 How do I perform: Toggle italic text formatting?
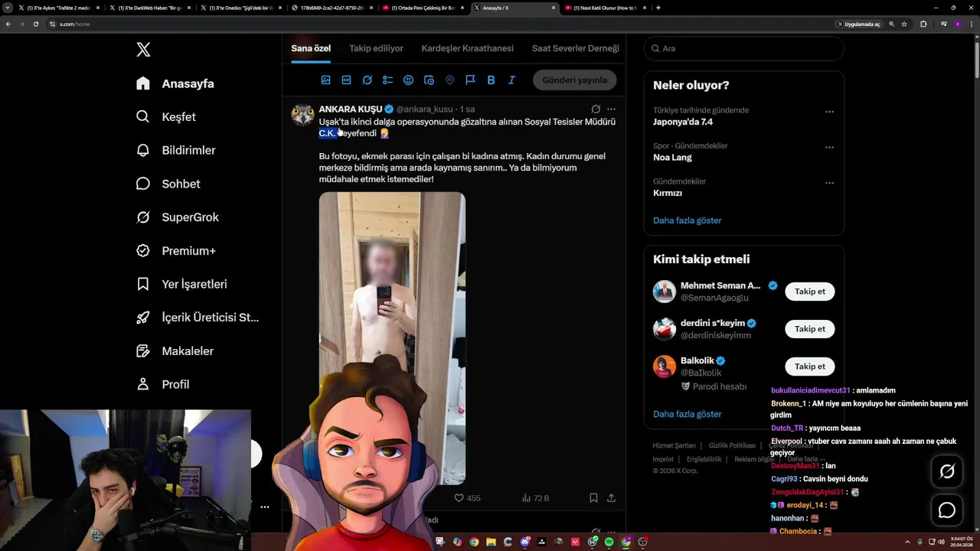coord(511,80)
